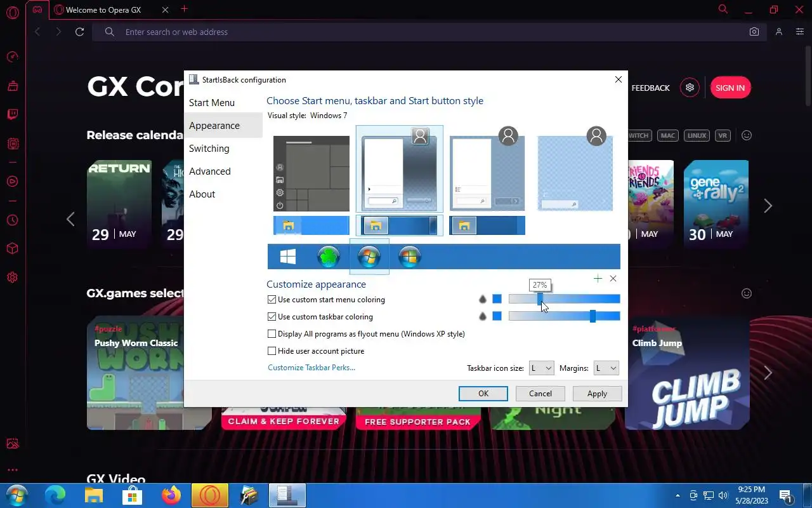The height and width of the screenshot is (508, 812).
Task: Show next release calendar games arrow
Action: pos(768,206)
